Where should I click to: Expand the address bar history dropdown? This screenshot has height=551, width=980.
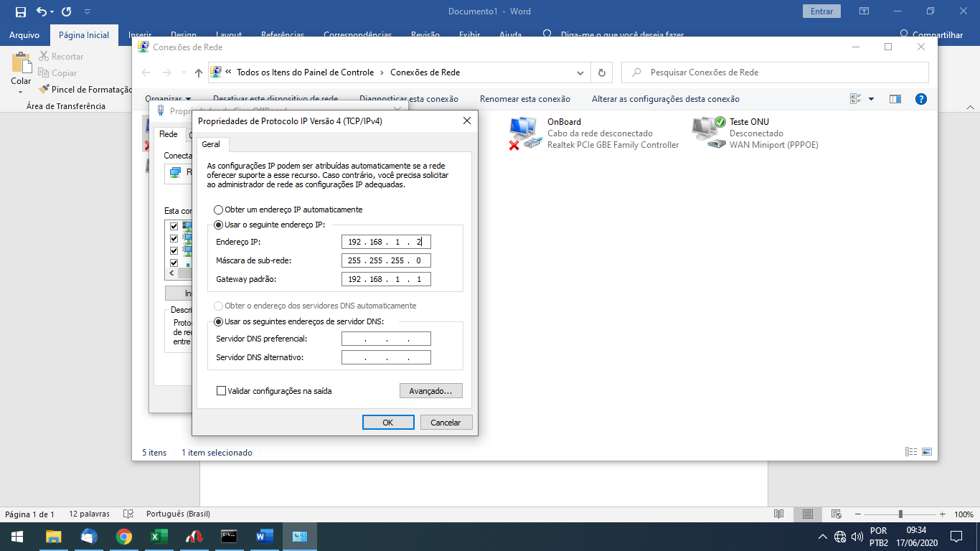tap(580, 72)
